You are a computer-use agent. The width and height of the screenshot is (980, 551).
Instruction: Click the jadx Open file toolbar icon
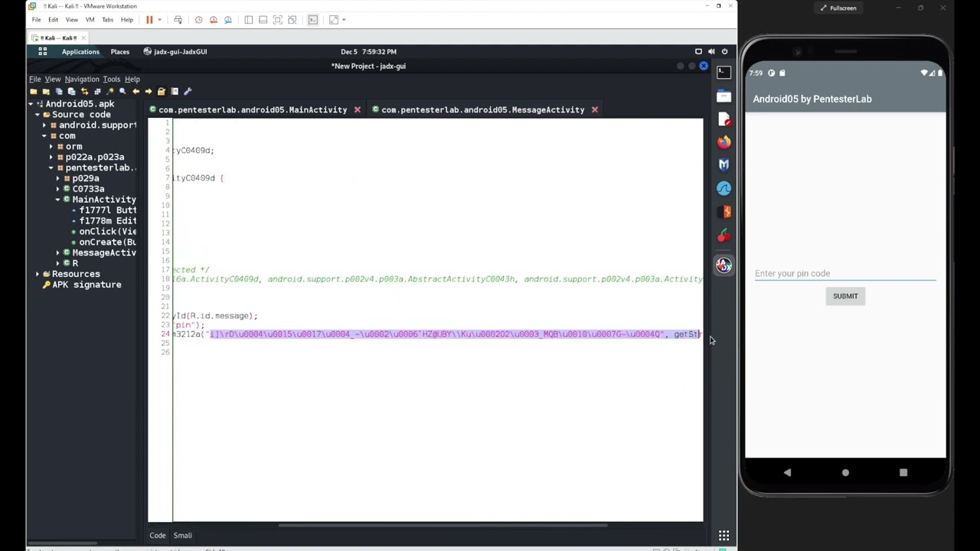[33, 91]
